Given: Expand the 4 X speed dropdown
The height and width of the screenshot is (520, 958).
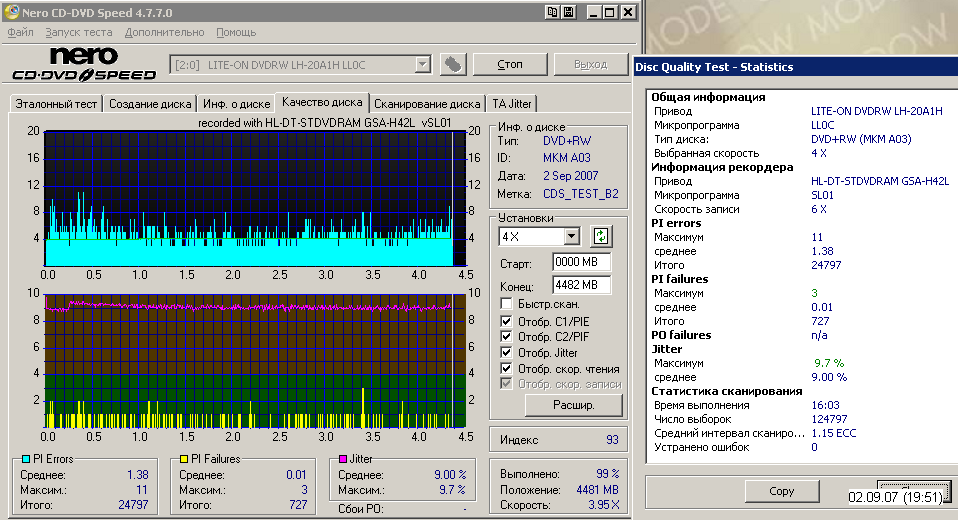Looking at the screenshot, I should pos(571,237).
